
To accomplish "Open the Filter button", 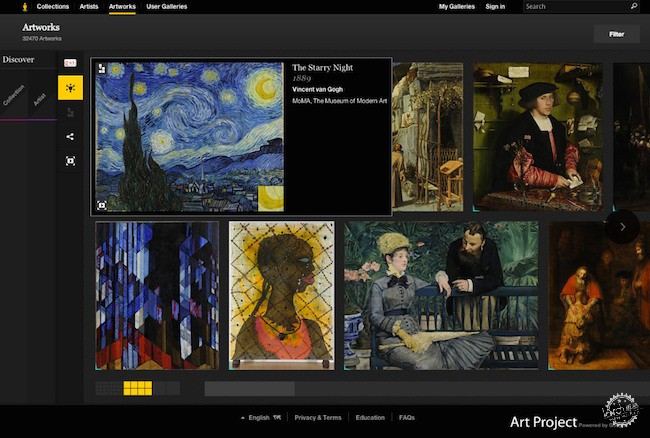I will pos(617,34).
